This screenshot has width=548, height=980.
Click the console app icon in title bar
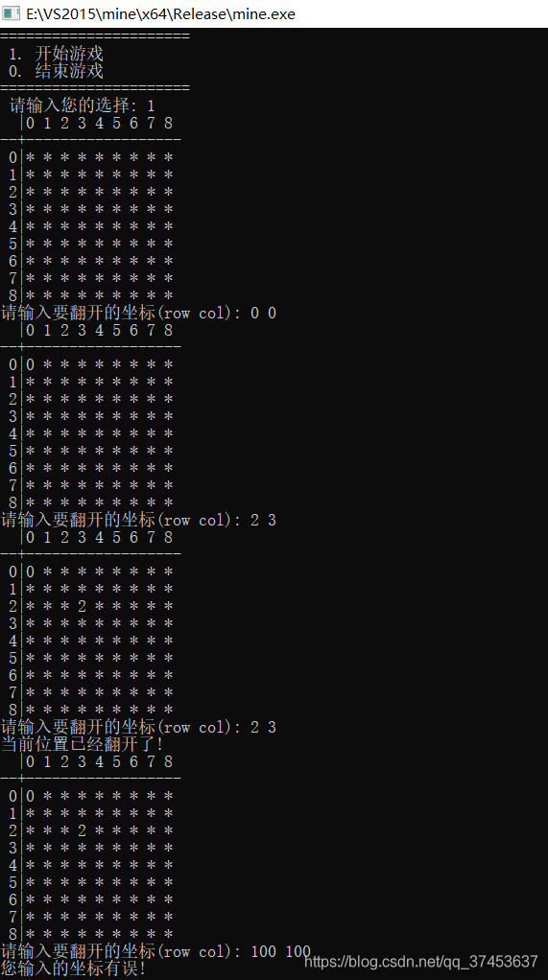click(11, 13)
